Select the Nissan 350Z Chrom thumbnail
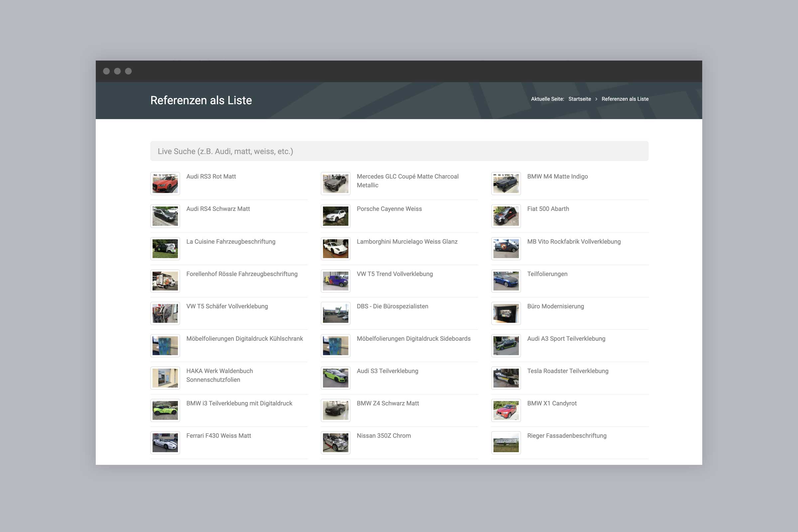Screen dimensions: 798x532 335,443
